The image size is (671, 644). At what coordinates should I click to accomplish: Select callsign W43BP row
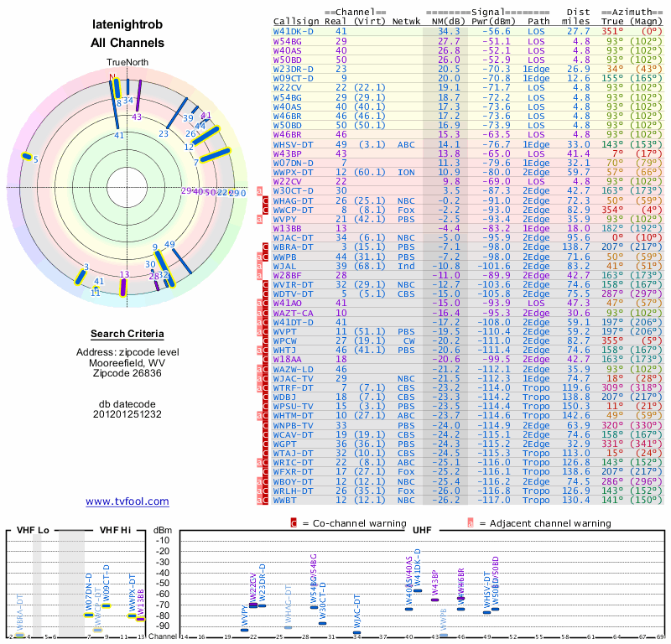(468, 153)
